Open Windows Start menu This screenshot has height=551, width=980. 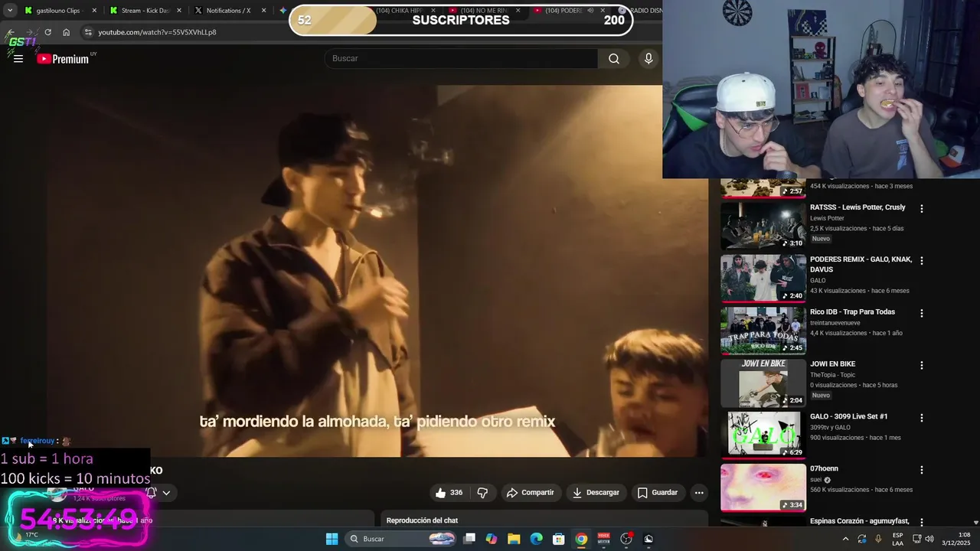(x=332, y=539)
